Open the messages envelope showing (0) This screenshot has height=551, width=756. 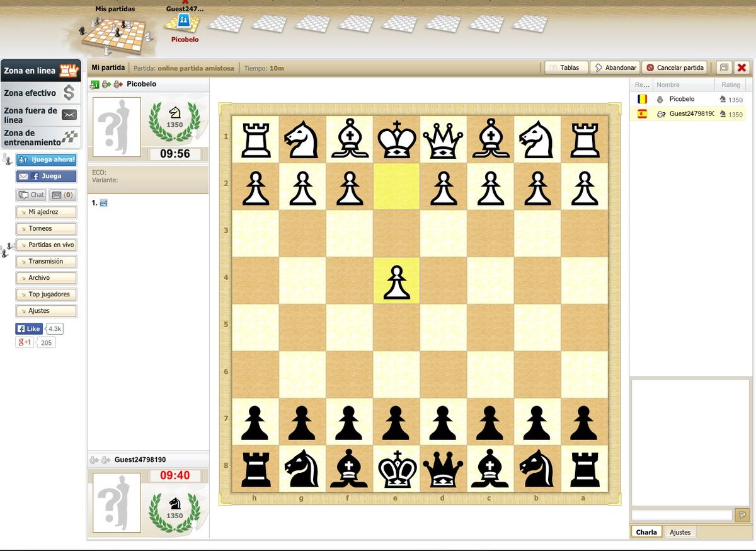(x=60, y=194)
